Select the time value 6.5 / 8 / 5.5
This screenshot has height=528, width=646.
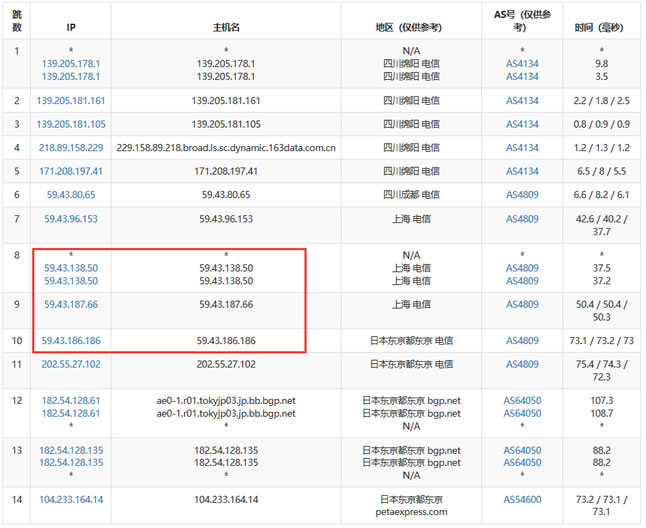click(x=602, y=171)
